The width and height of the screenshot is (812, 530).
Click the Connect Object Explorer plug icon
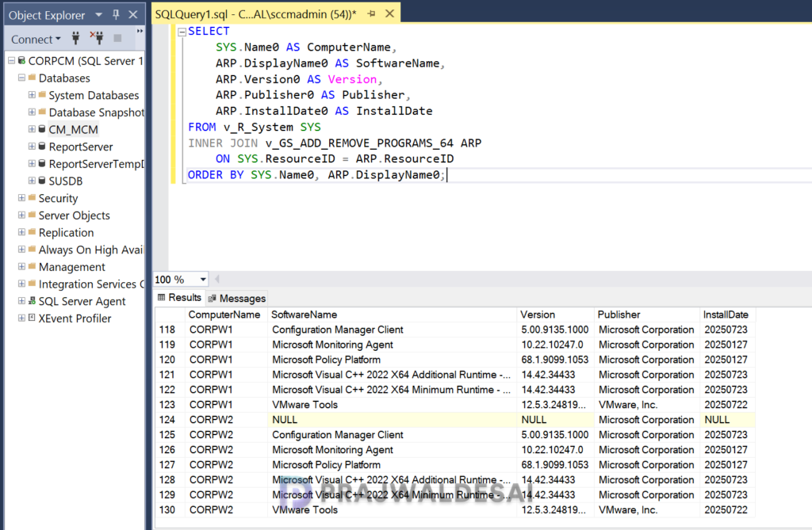(75, 38)
